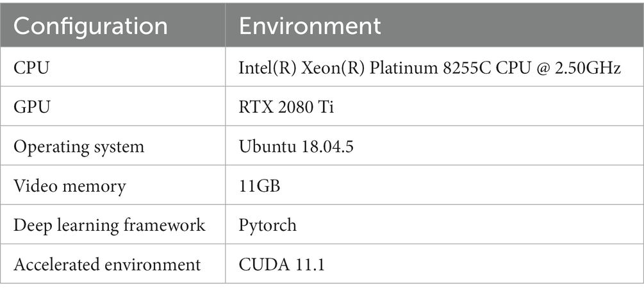Click the Environment column header

[310, 26]
